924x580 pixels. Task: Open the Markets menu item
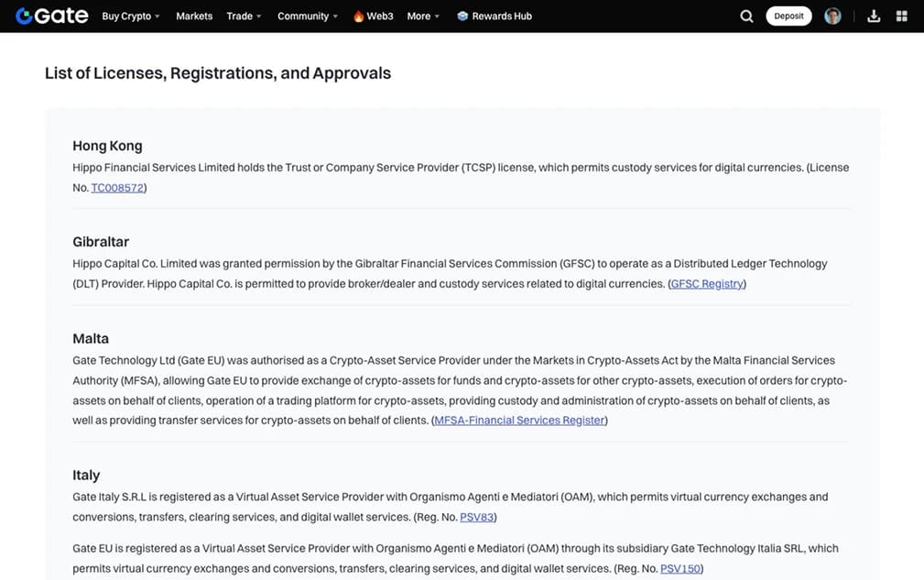coord(194,16)
